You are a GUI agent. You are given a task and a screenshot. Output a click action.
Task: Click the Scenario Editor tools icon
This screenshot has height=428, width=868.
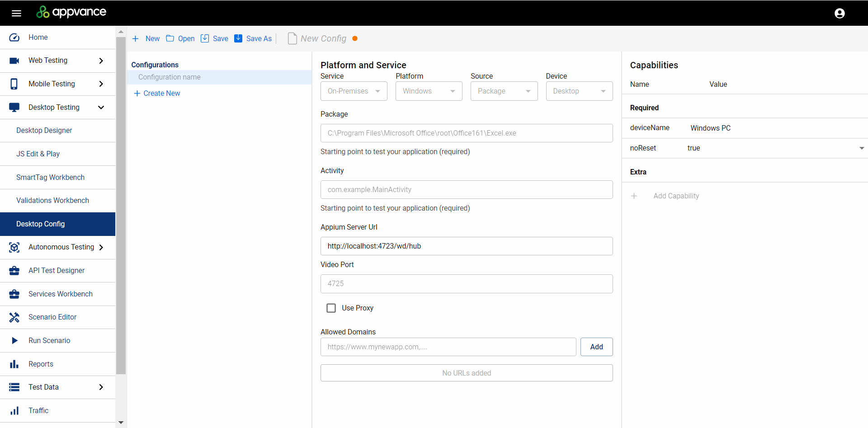click(x=14, y=317)
